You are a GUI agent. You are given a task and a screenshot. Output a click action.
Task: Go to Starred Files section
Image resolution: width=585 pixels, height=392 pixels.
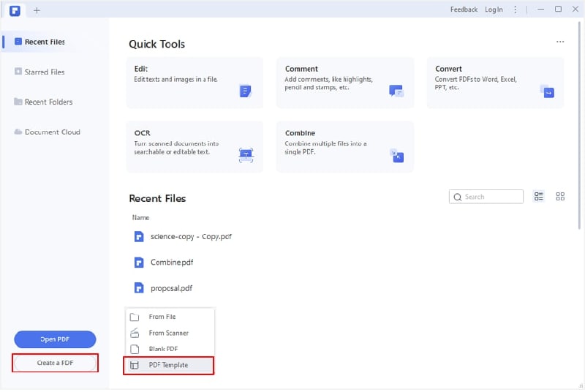click(45, 72)
